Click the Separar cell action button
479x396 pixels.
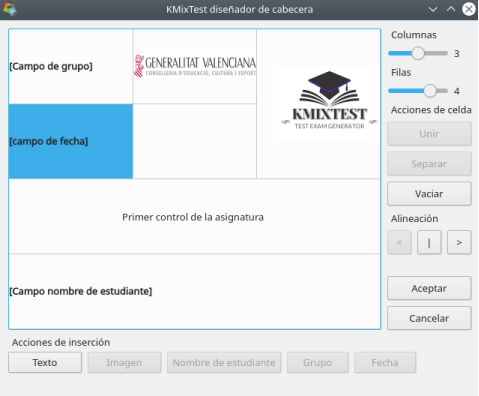pos(429,164)
